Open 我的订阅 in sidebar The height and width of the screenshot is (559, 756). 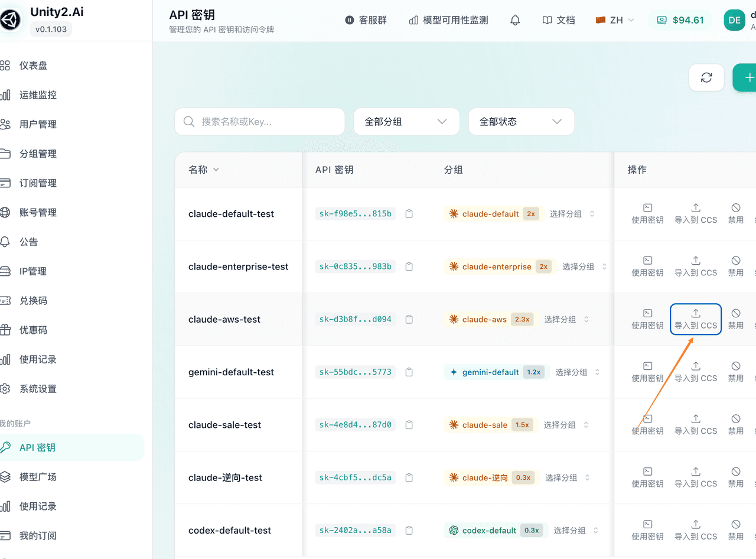71,536
